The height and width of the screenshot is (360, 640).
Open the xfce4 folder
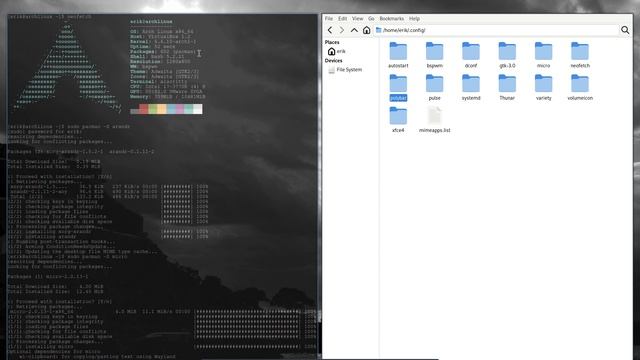[398, 120]
